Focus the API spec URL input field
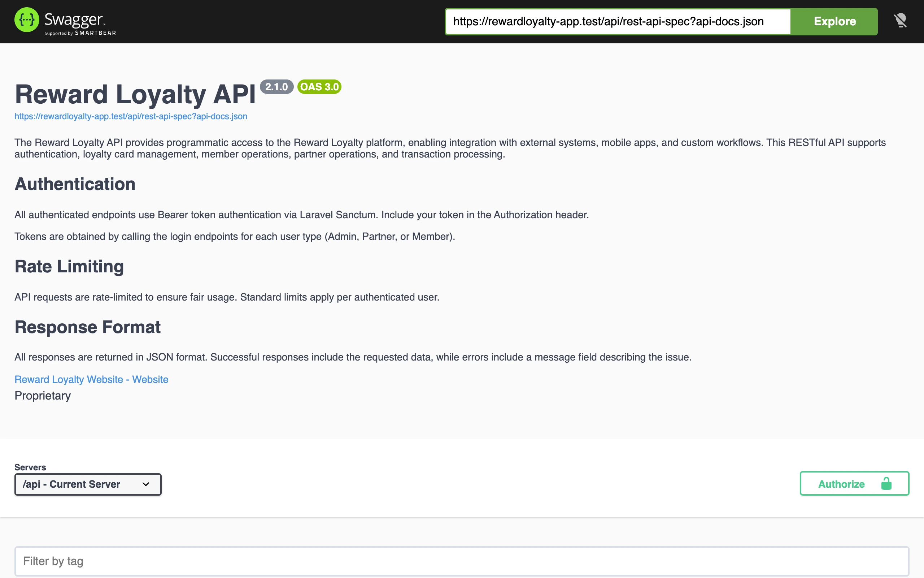Screen dimensions: 924x578 pos(618,21)
